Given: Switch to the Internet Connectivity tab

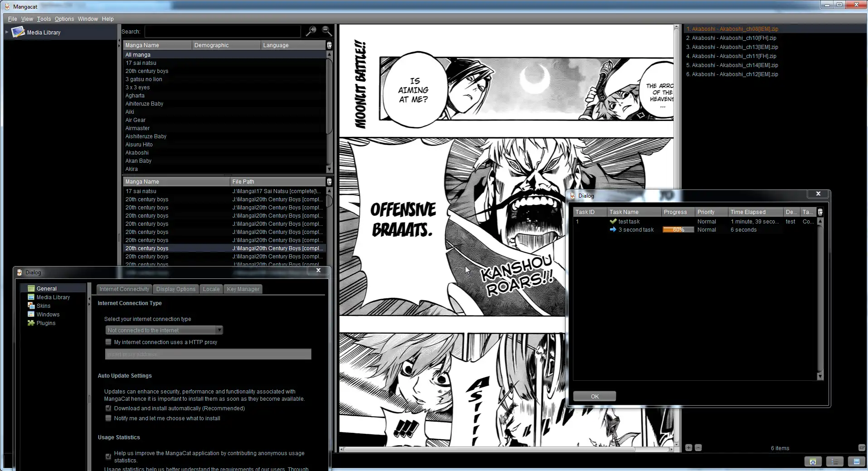Looking at the screenshot, I should pyautogui.click(x=124, y=289).
